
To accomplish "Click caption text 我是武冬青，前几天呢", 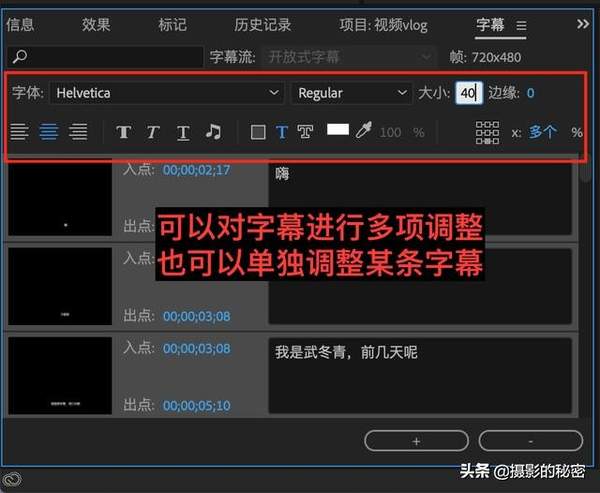I will tap(346, 353).
